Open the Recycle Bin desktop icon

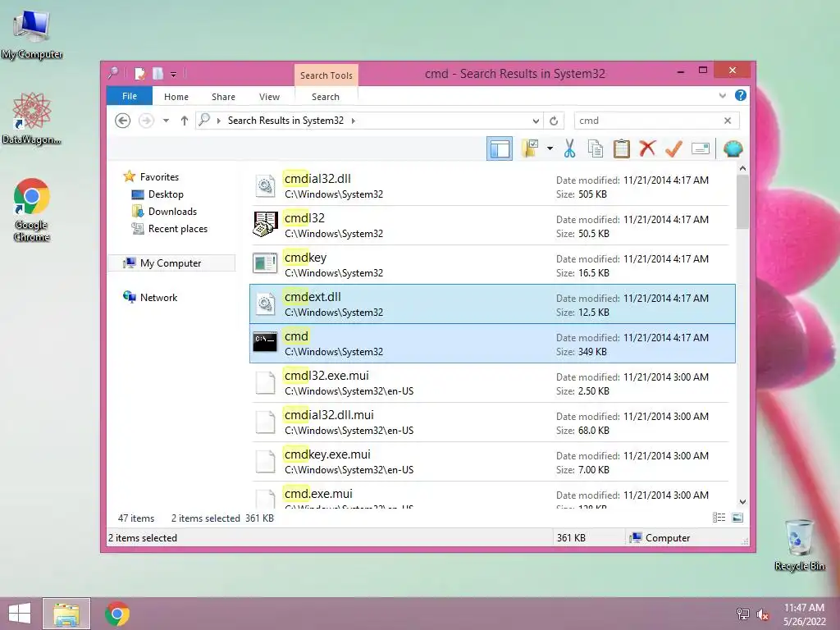coord(799,545)
